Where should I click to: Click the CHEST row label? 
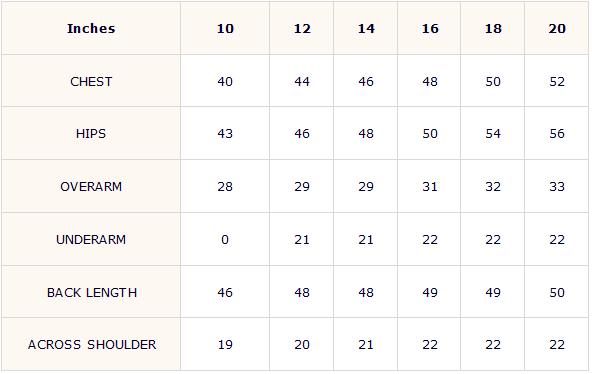pyautogui.click(x=91, y=82)
